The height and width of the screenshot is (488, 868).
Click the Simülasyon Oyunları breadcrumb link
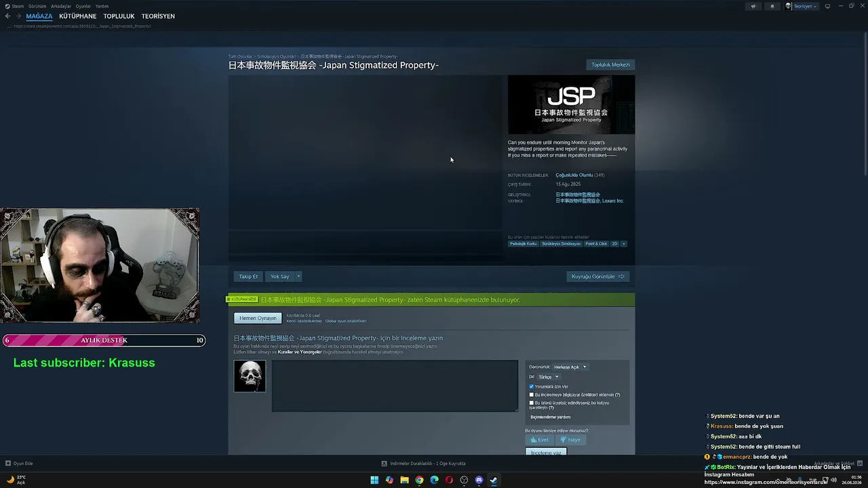click(x=277, y=56)
